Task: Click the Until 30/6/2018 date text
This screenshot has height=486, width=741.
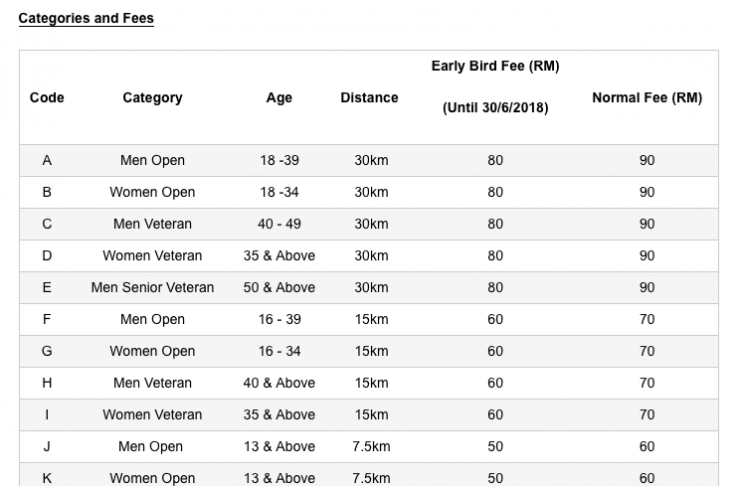Action: click(495, 108)
